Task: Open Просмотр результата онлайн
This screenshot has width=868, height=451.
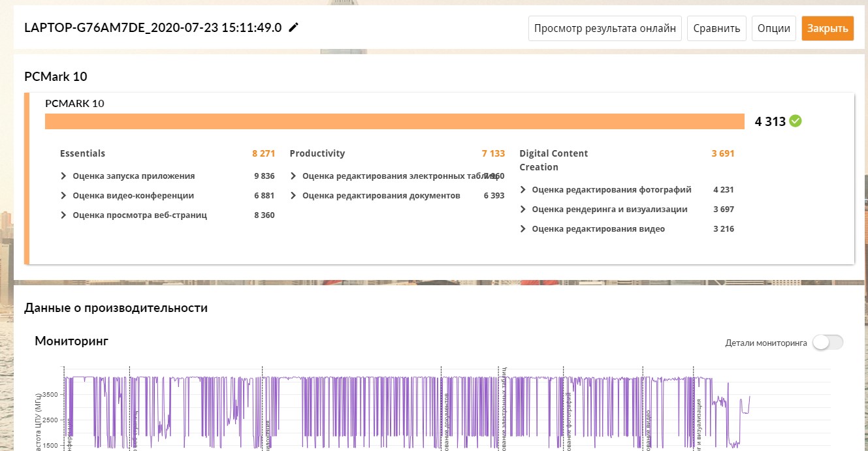Action: (x=605, y=29)
